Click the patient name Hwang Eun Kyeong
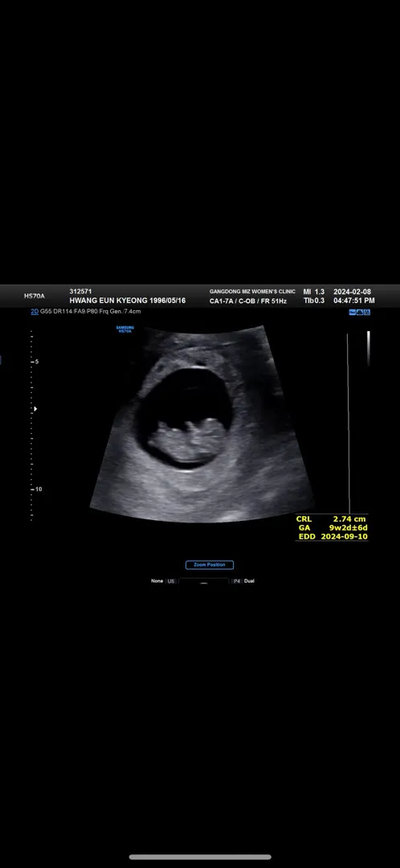 [108, 301]
